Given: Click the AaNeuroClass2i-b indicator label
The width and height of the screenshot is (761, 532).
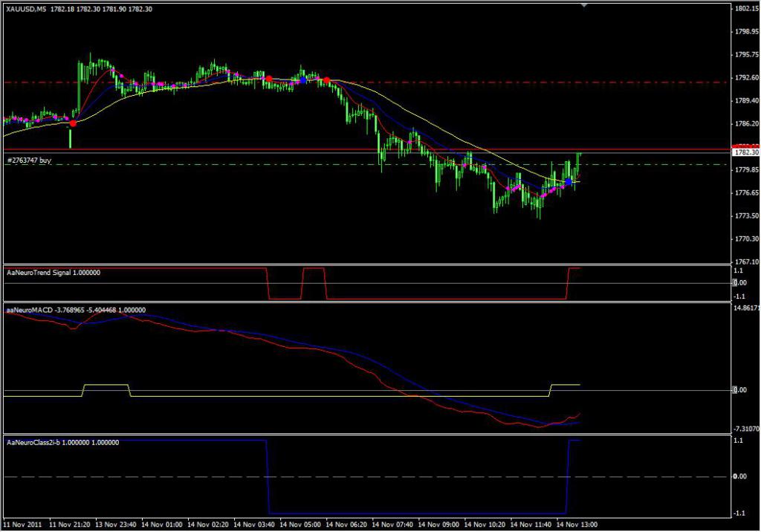Looking at the screenshot, I should point(62,443).
